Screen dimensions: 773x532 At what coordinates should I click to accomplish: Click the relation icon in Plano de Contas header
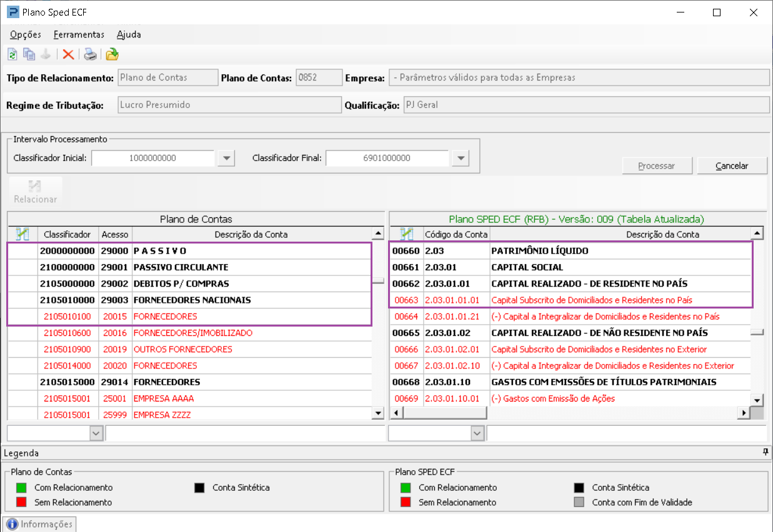22,234
